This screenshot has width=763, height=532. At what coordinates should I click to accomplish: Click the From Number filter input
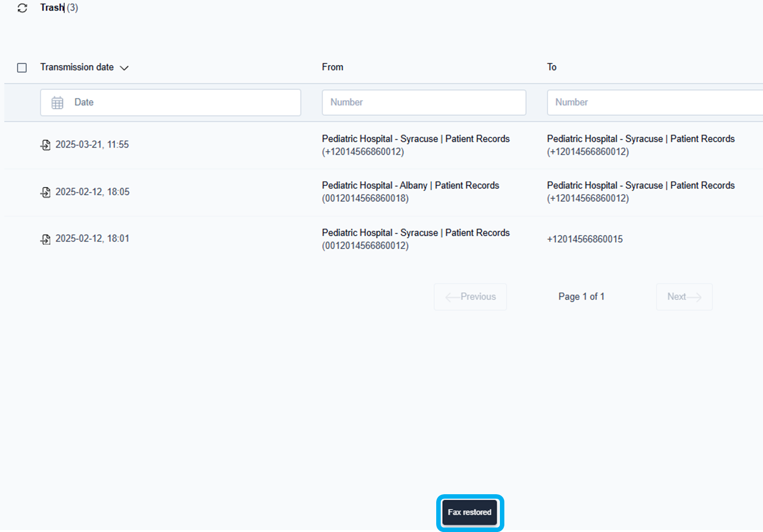point(424,102)
